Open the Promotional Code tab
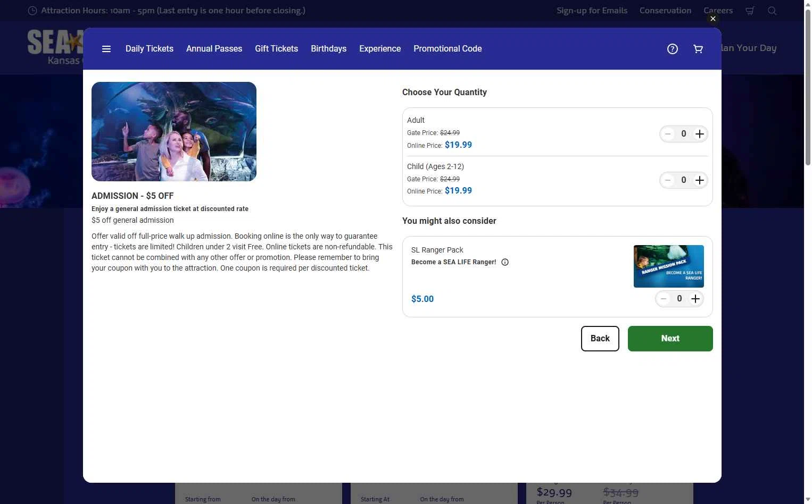812x504 pixels. click(x=448, y=48)
